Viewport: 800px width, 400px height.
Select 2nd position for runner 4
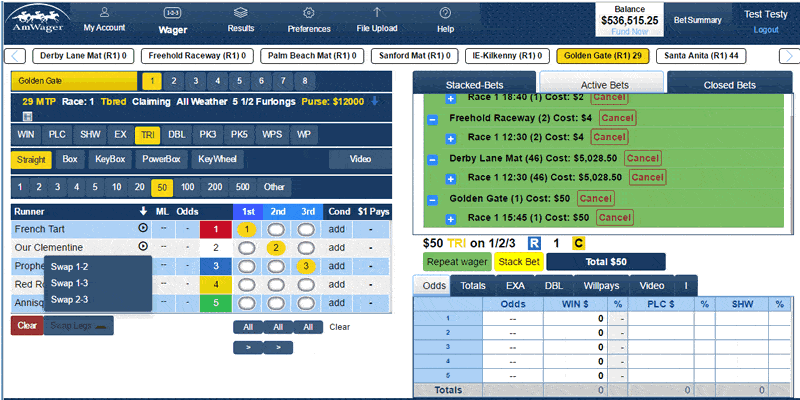276,284
